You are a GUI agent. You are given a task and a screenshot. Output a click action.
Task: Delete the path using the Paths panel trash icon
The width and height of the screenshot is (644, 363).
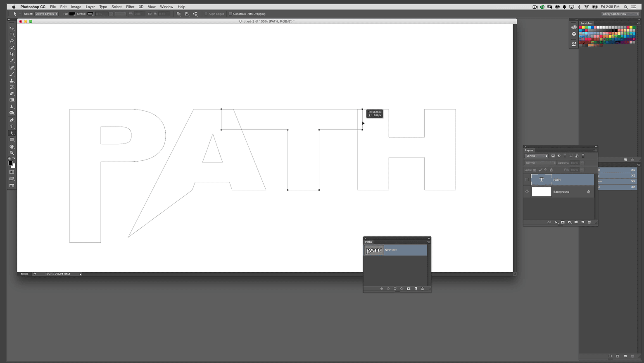(423, 288)
